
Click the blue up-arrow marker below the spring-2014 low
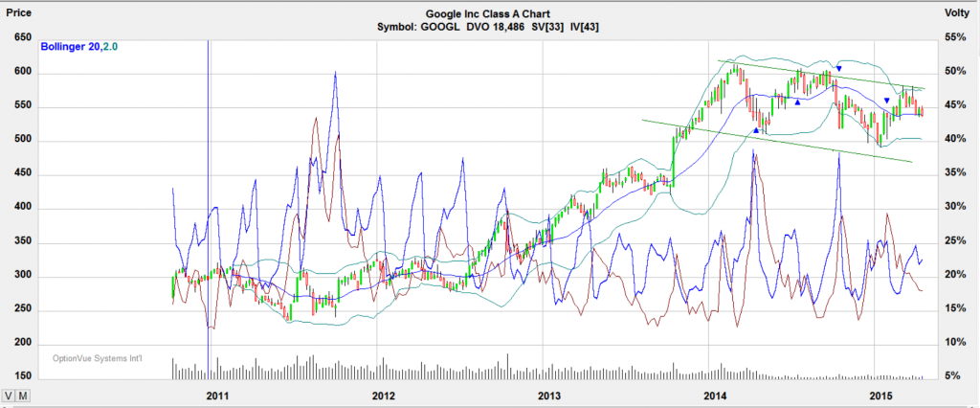[756, 130]
